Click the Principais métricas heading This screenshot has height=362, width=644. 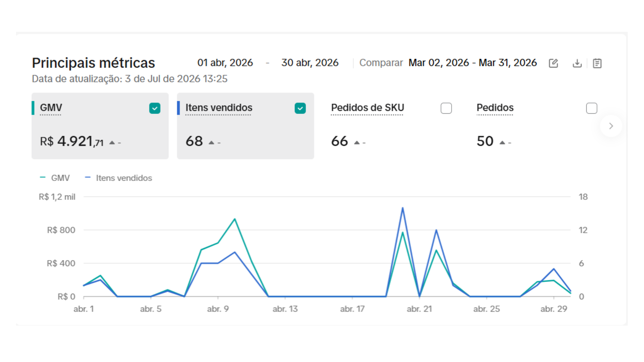pos(94,63)
